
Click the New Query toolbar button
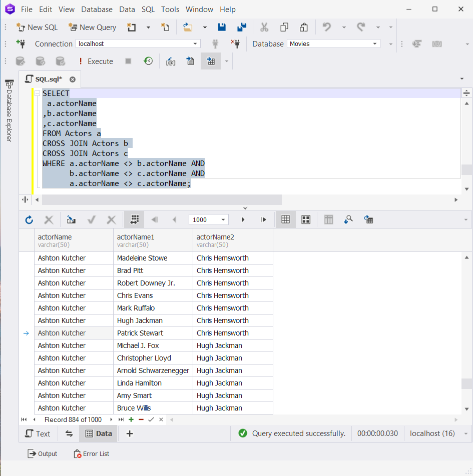tap(92, 27)
